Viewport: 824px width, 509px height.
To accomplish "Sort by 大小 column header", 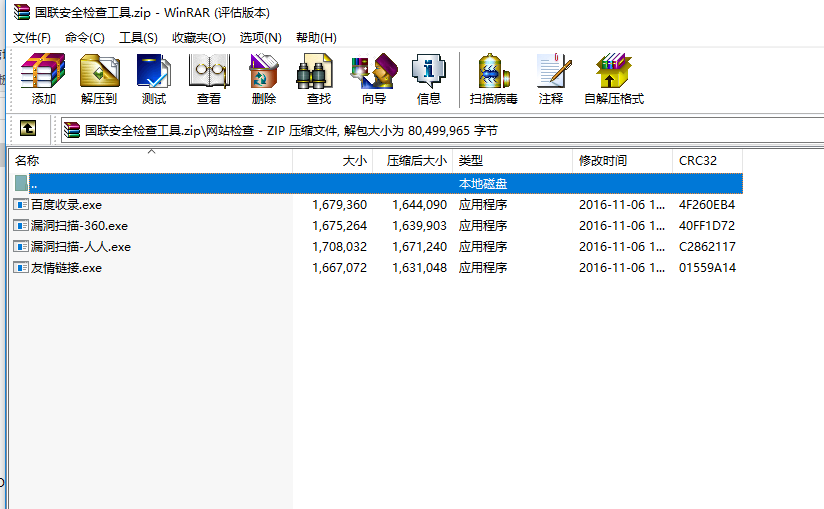I will (333, 161).
